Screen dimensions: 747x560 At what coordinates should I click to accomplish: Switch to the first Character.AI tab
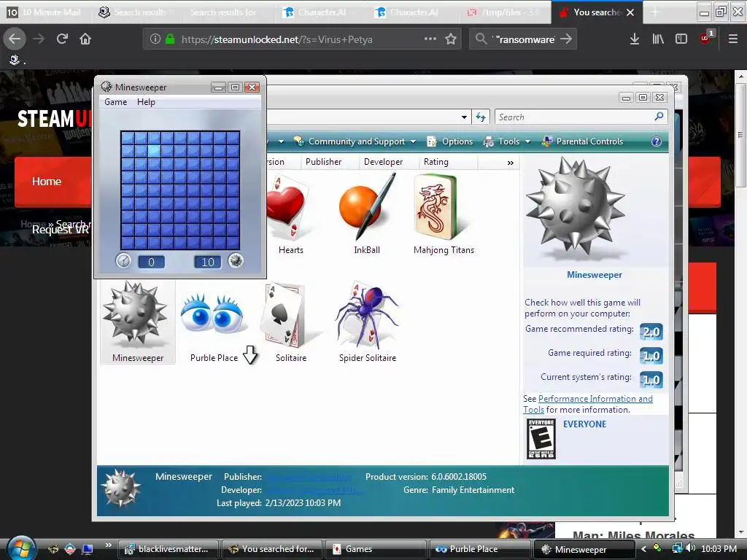click(321, 12)
